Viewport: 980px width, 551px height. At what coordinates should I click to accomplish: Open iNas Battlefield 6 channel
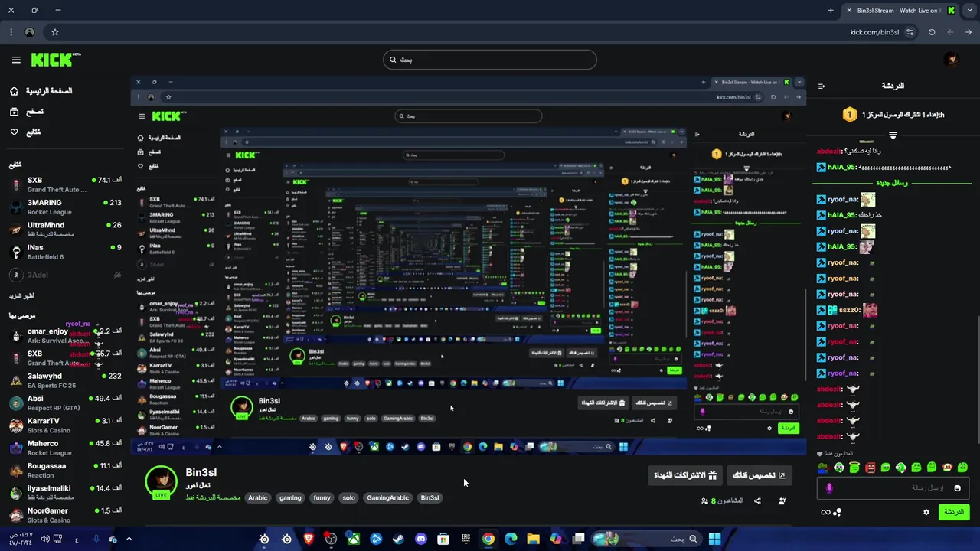(64, 252)
